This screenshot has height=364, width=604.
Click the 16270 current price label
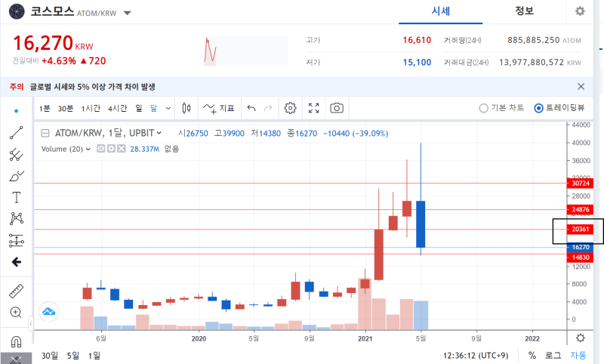coord(580,247)
